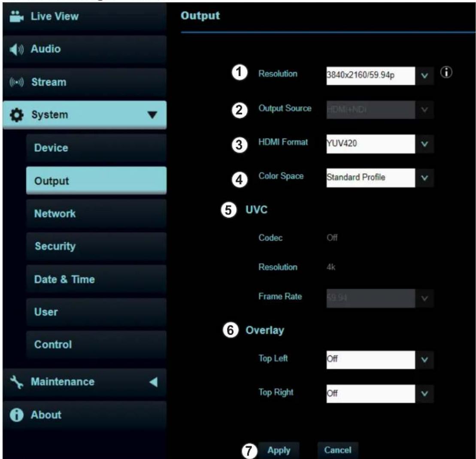Click the YUV420 HDMI format field
Viewport: 476px width, 459px height.
(371, 144)
